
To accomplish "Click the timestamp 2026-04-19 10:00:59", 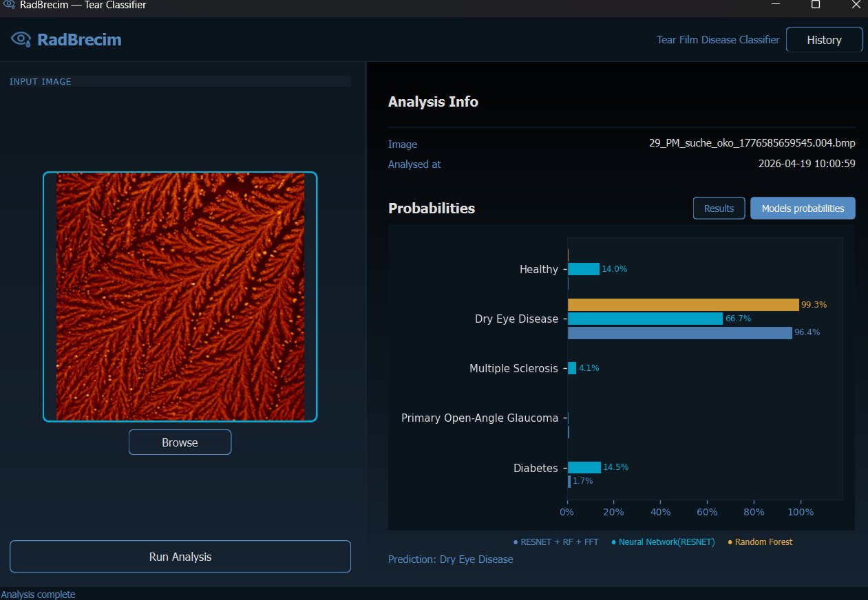I will point(807,164).
